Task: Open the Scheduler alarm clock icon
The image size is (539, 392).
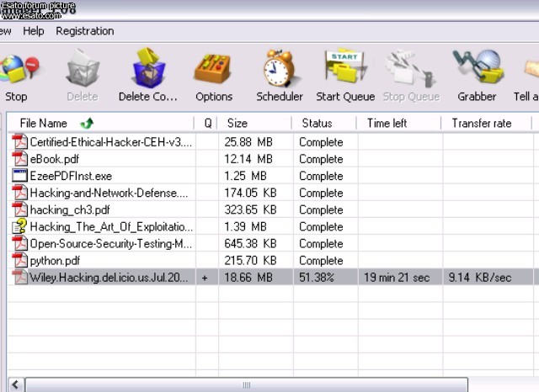Action: point(279,67)
